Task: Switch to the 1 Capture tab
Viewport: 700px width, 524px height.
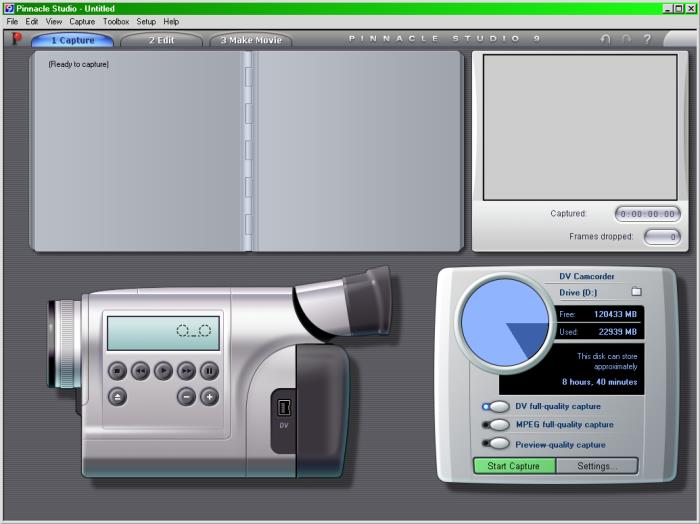Action: (72, 40)
